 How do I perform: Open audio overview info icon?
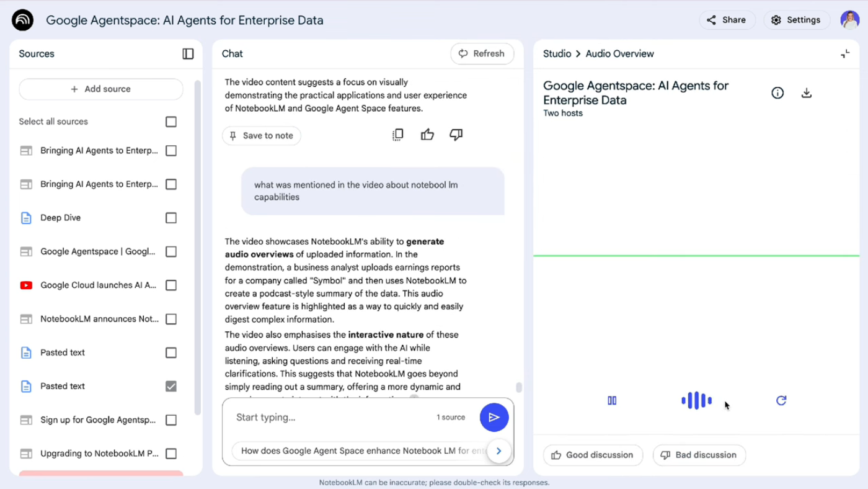click(x=777, y=93)
